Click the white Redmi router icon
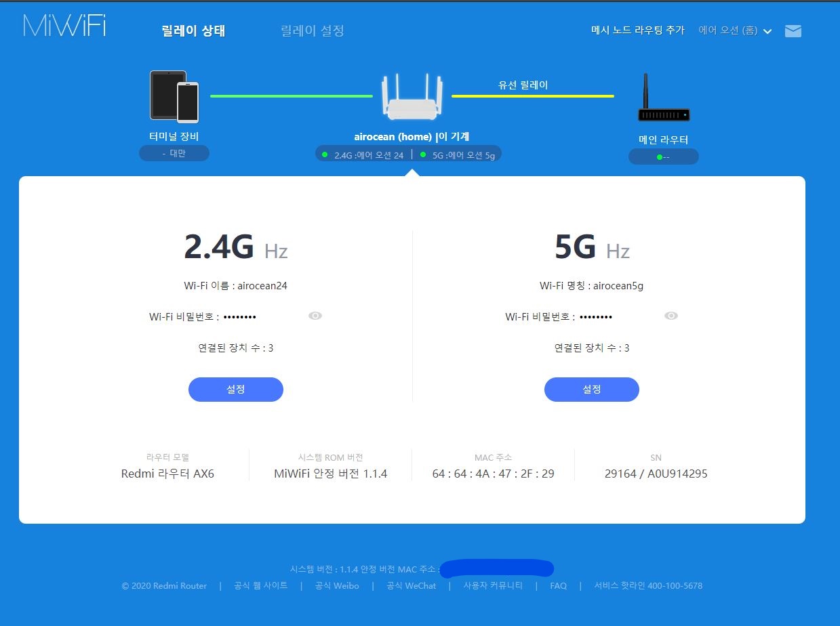The height and width of the screenshot is (626, 840). coord(412,97)
